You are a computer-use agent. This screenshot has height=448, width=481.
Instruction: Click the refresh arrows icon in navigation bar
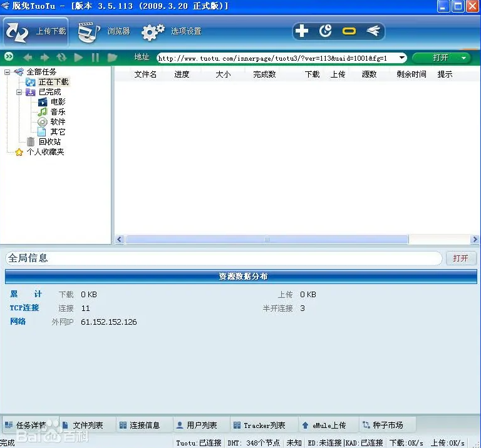[x=61, y=58]
